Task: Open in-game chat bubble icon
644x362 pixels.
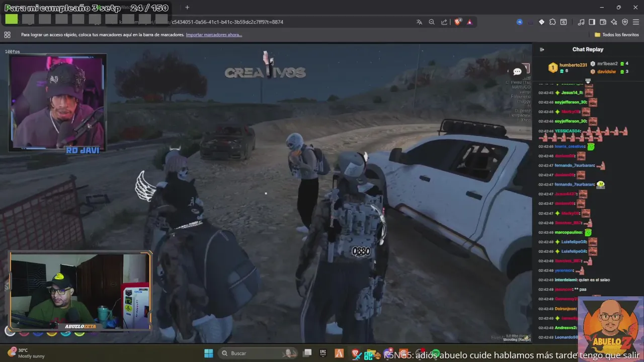Action: [517, 71]
